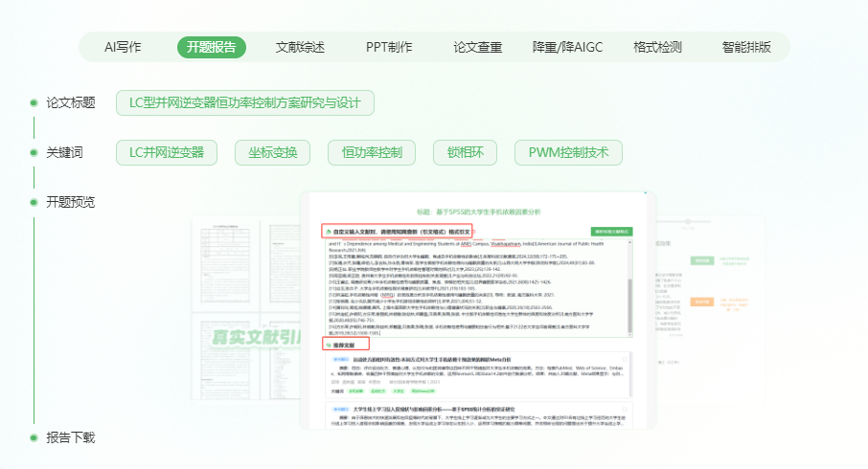
Task: Switch to the 文献综述 tab
Action: tap(300, 47)
